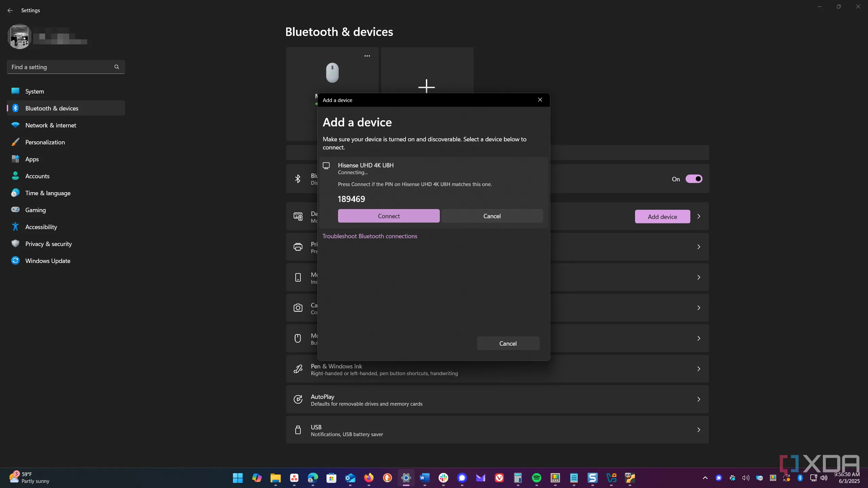The height and width of the screenshot is (488, 868).
Task: Show hidden system tray icons
Action: (x=705, y=478)
